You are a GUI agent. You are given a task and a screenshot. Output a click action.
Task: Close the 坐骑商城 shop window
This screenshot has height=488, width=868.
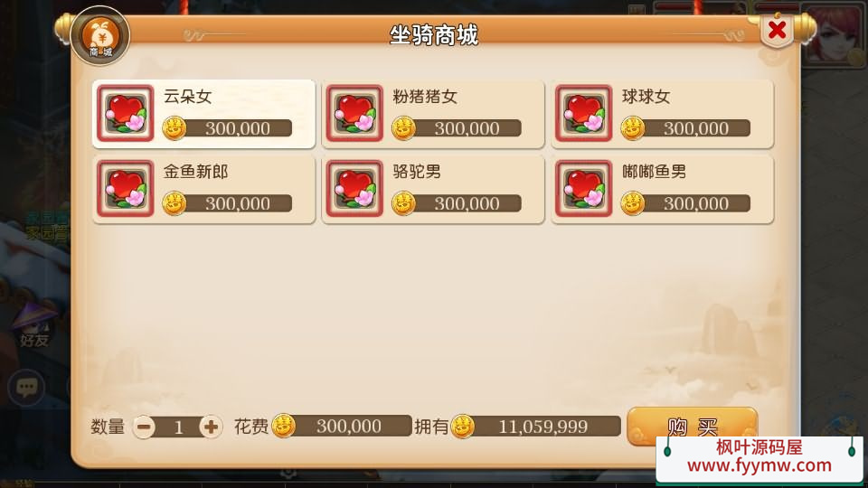[x=778, y=30]
